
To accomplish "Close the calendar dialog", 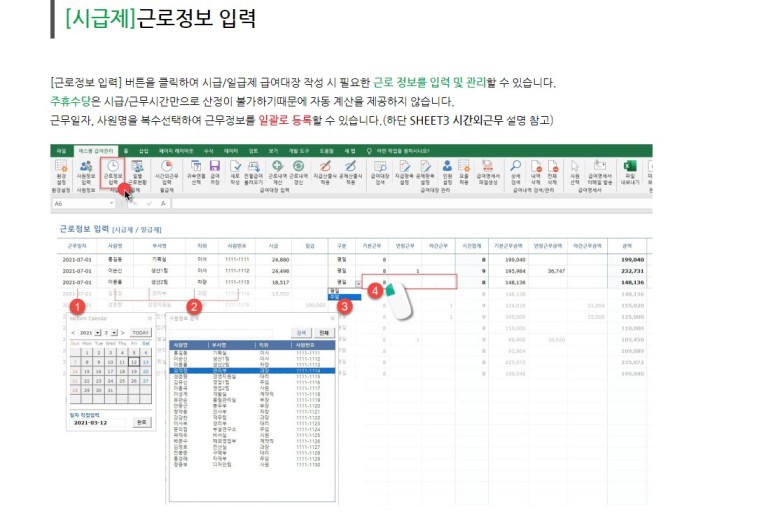I will click(150, 319).
